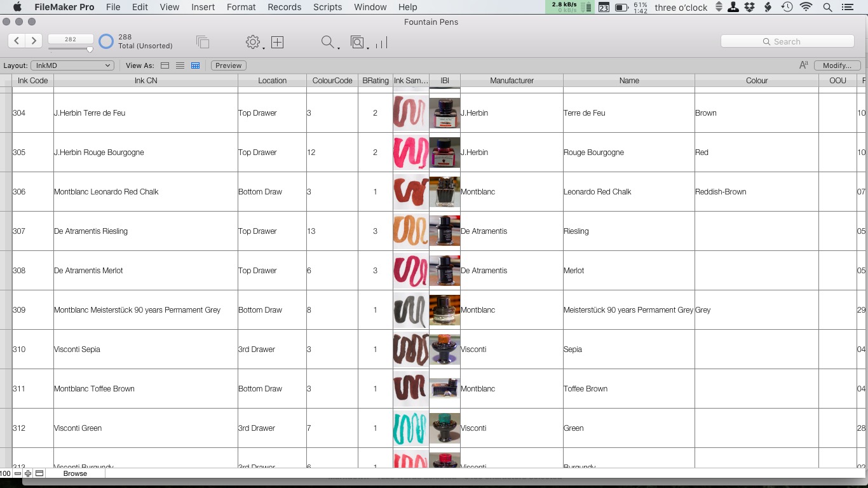Image resolution: width=868 pixels, height=488 pixels.
Task: Open the Browse mode popup
Action: tap(75, 473)
